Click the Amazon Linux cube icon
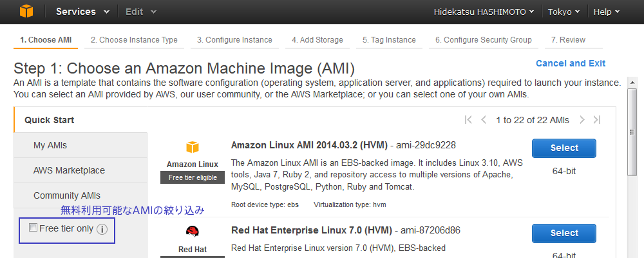Viewport: 644px width, 258px height. tap(192, 147)
